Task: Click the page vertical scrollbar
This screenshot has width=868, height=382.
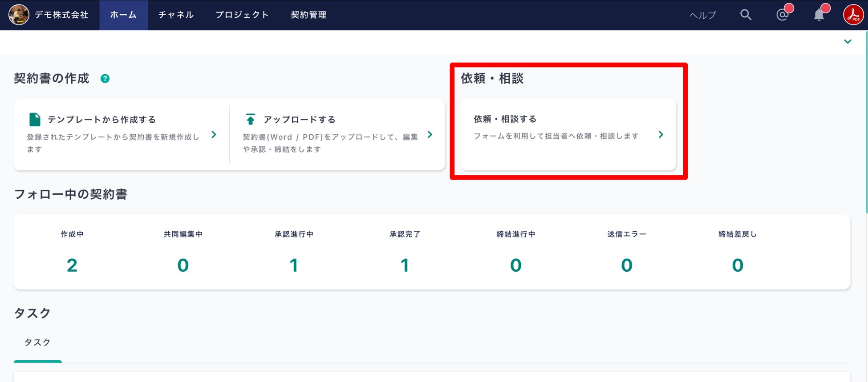Action: [x=867, y=122]
